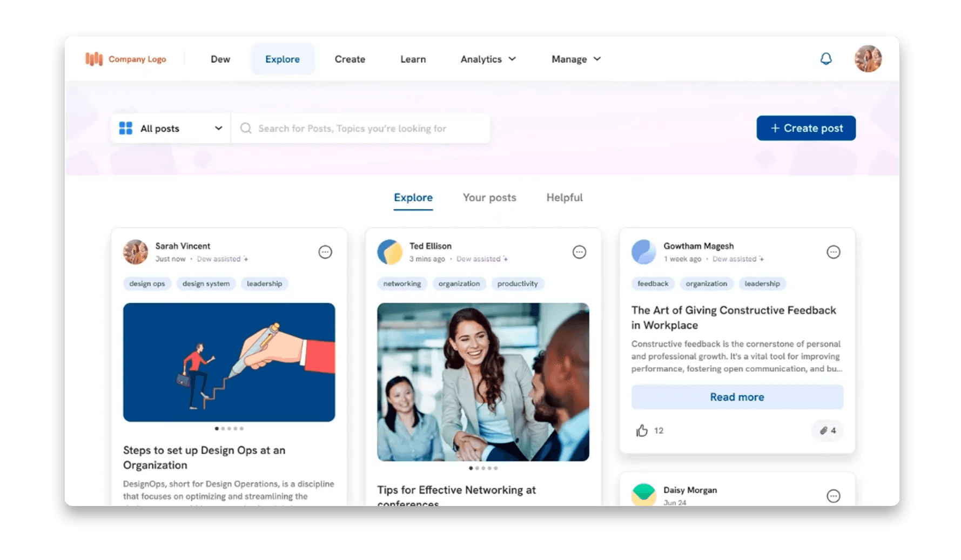The image size is (961, 560).
Task: Open the Learn nav item
Action: coord(413,59)
